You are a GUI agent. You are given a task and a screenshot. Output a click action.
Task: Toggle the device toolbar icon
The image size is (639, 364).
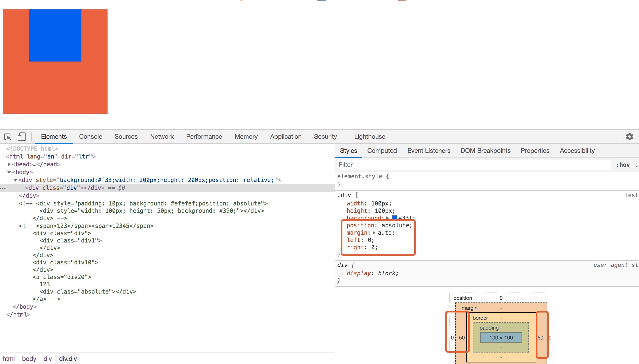coord(21,137)
